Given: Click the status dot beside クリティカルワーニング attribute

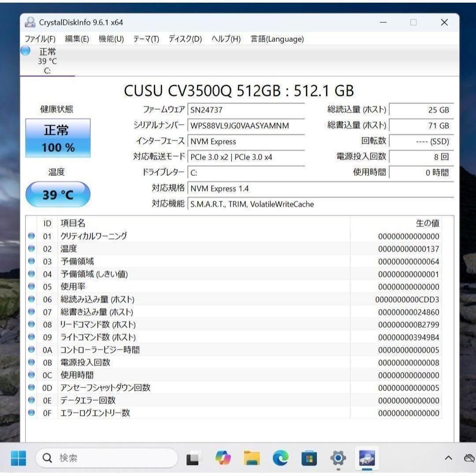Looking at the screenshot, I should (31, 236).
